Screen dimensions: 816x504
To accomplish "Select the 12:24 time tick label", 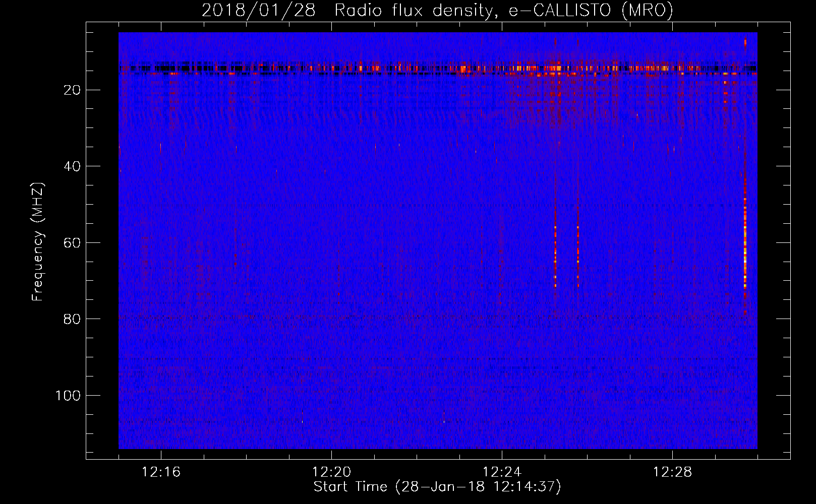I will pyautogui.click(x=502, y=472).
